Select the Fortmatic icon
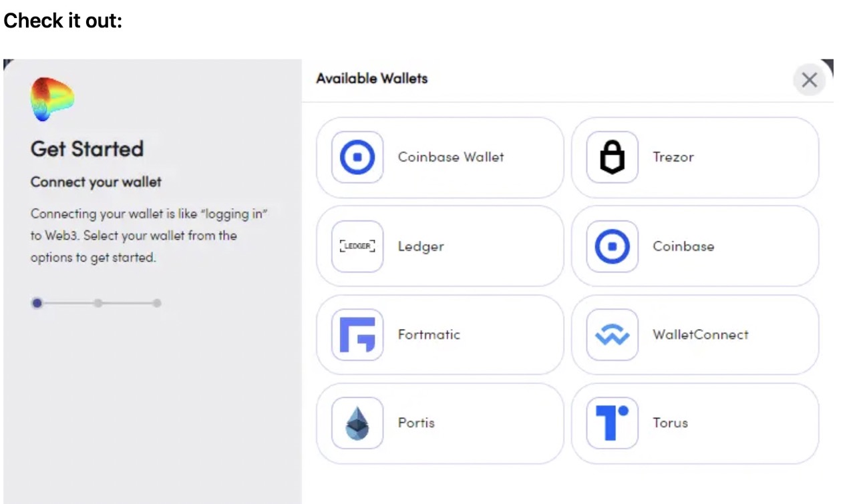The width and height of the screenshot is (855, 504). 356,334
